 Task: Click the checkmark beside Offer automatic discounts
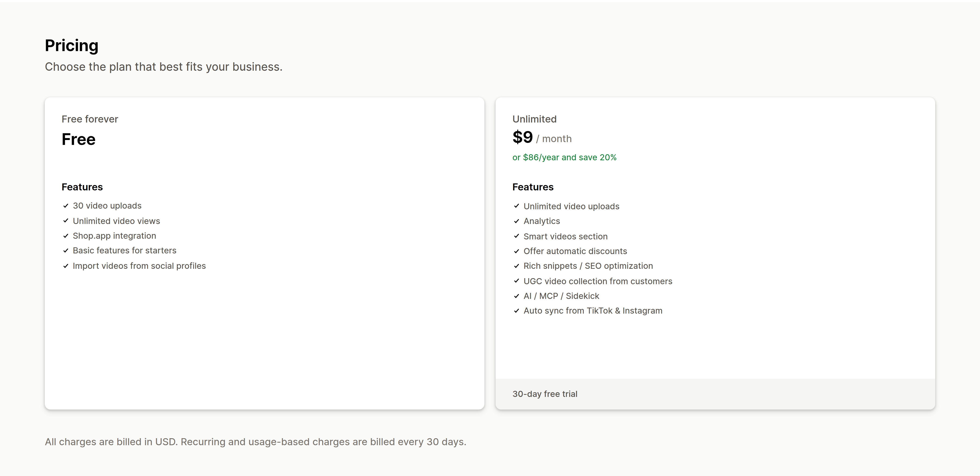click(517, 251)
